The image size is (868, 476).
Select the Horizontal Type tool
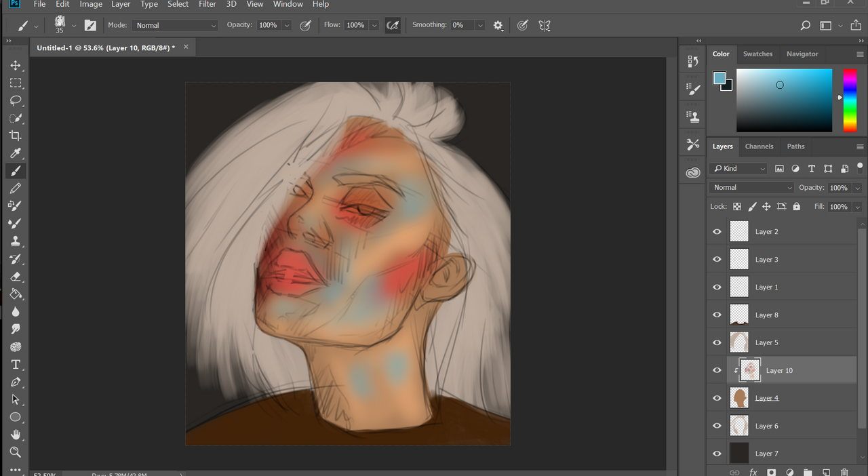pyautogui.click(x=15, y=365)
